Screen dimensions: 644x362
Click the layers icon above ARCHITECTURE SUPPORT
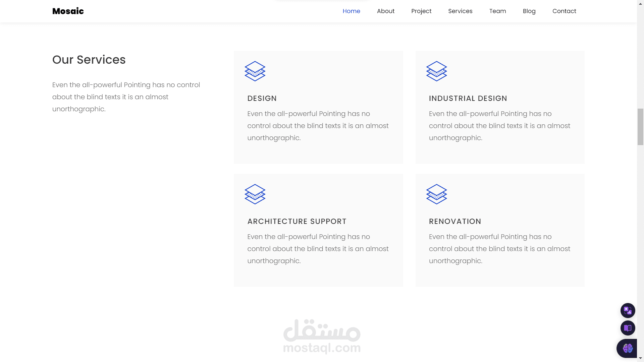coord(255,194)
